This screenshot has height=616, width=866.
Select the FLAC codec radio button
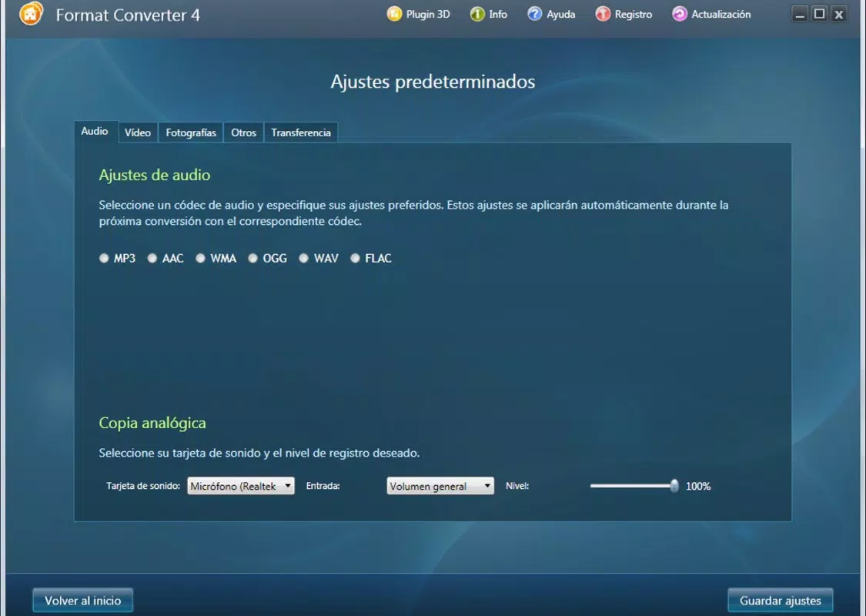click(x=355, y=258)
